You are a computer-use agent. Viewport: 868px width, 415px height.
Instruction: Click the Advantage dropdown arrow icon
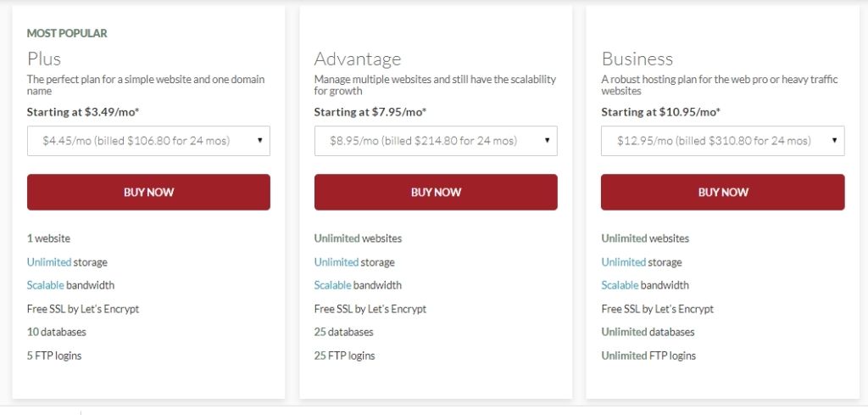click(x=547, y=141)
